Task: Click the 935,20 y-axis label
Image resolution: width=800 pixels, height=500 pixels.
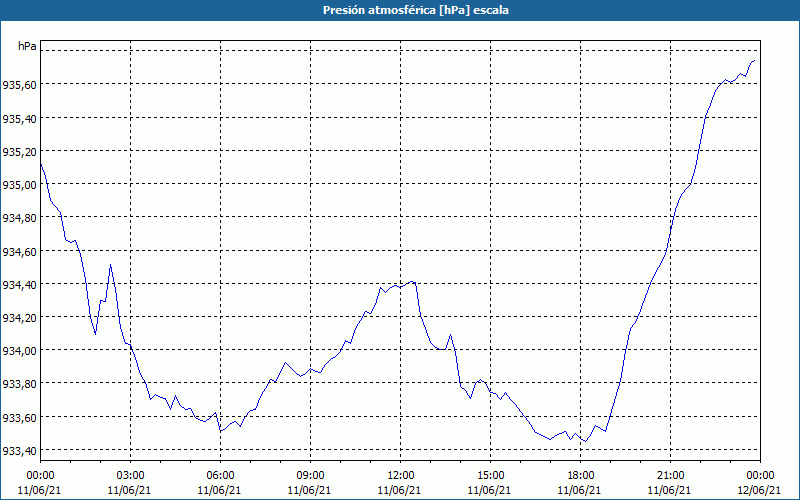Action: click(x=19, y=152)
